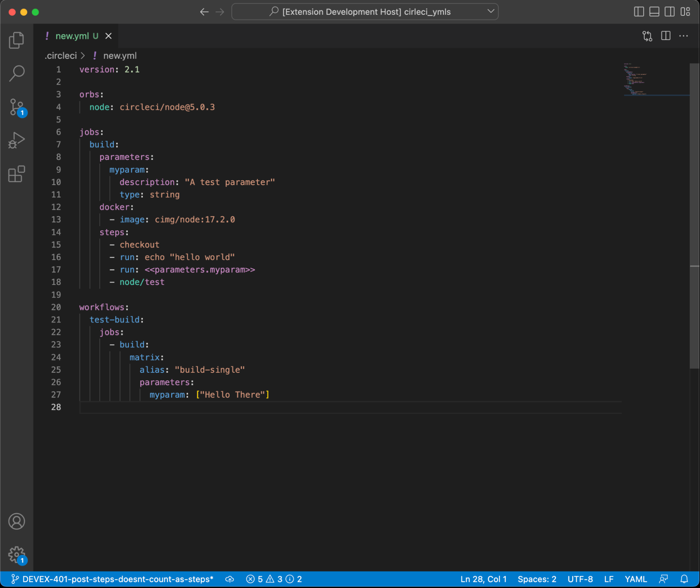Open the Accounts menu icon

(16, 521)
